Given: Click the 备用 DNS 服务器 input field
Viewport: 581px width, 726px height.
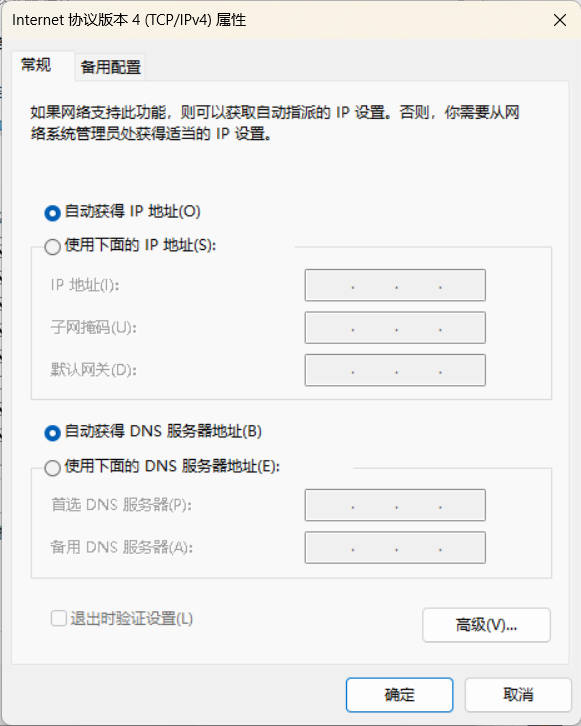Looking at the screenshot, I should (395, 547).
